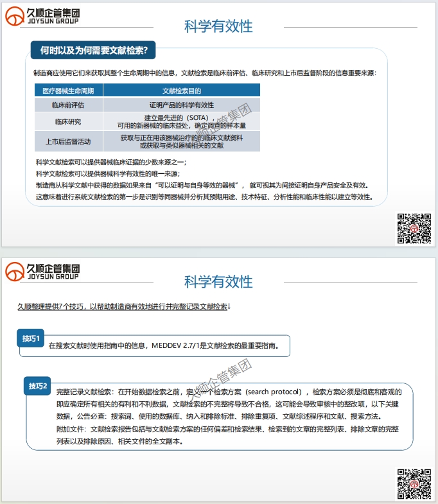The height and width of the screenshot is (504, 438).
Task: Click the line starting 即应确定所有相关的有利和不利数据
Action: [228, 404]
